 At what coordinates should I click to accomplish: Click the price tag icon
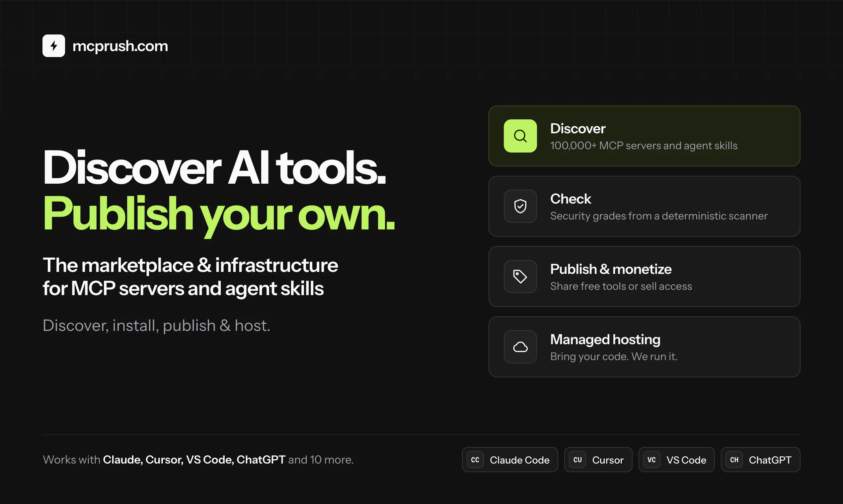click(x=520, y=277)
